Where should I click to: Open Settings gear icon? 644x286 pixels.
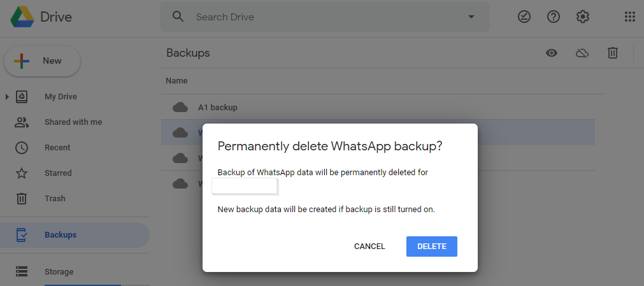(583, 17)
